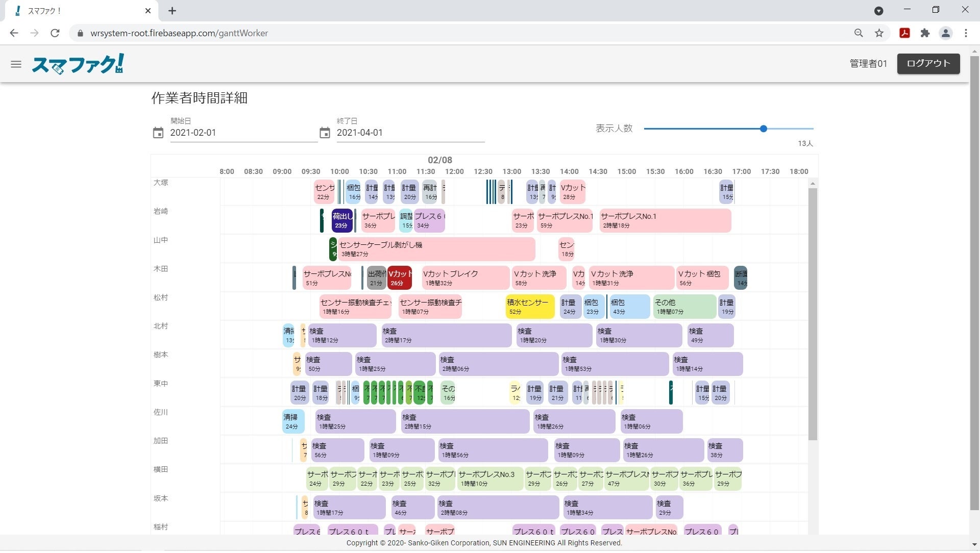This screenshot has height=553, width=980.
Task: Click the ログアウト button
Action: 928,64
